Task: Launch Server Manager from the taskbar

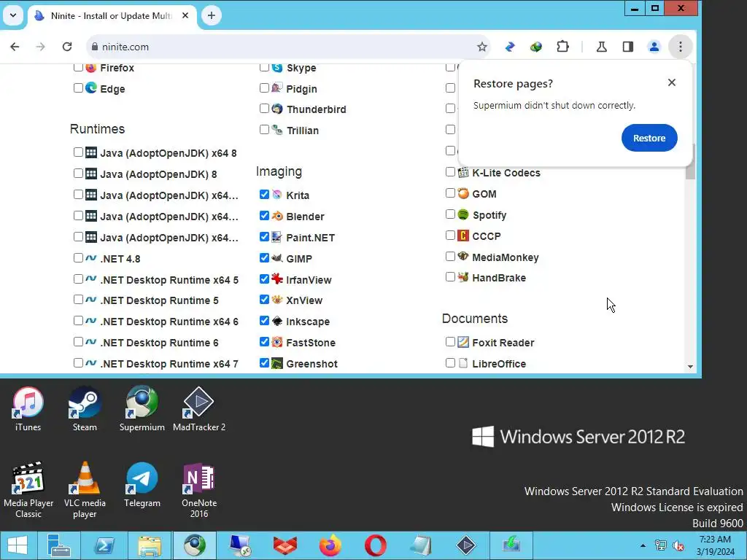Action: (x=59, y=545)
